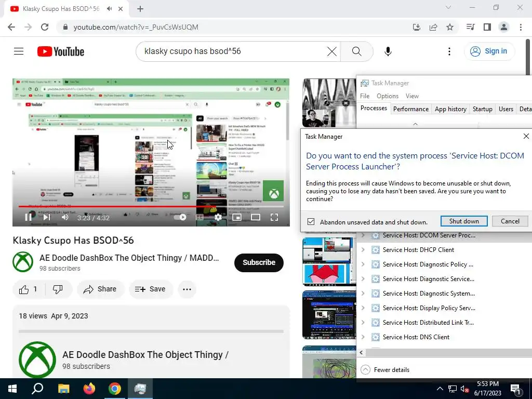532x399 pixels.
Task: Close the Task Manager confirmation dialog
Action: coord(526,136)
